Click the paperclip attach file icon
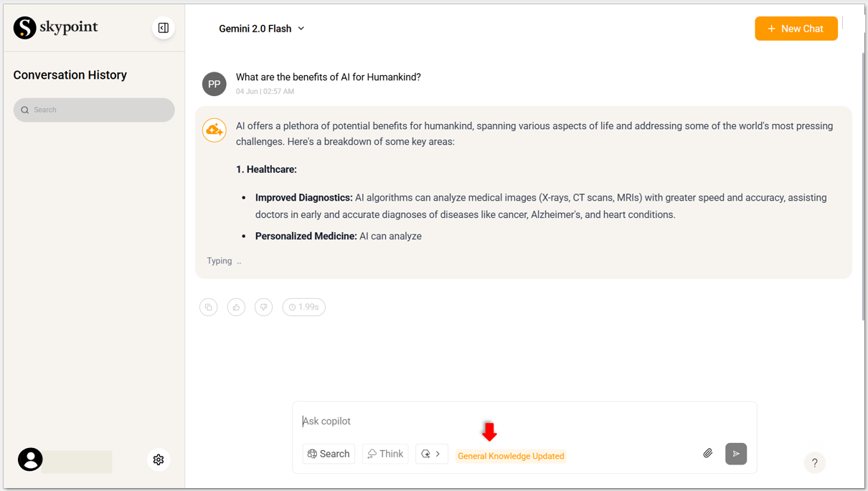Viewport: 868px width, 491px height. 707,453
